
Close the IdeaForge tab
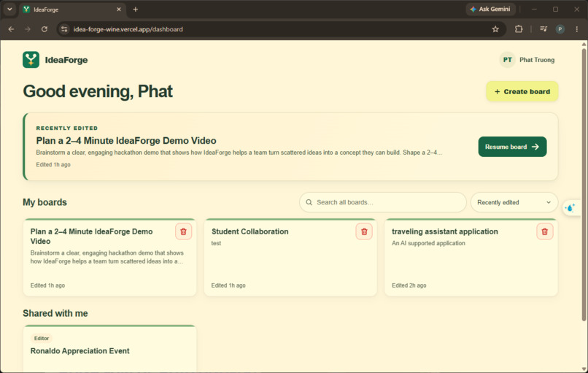tap(119, 9)
